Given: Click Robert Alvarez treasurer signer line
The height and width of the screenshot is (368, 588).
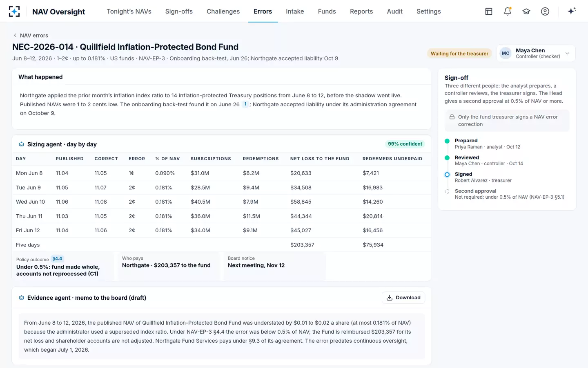Looking at the screenshot, I should [483, 180].
